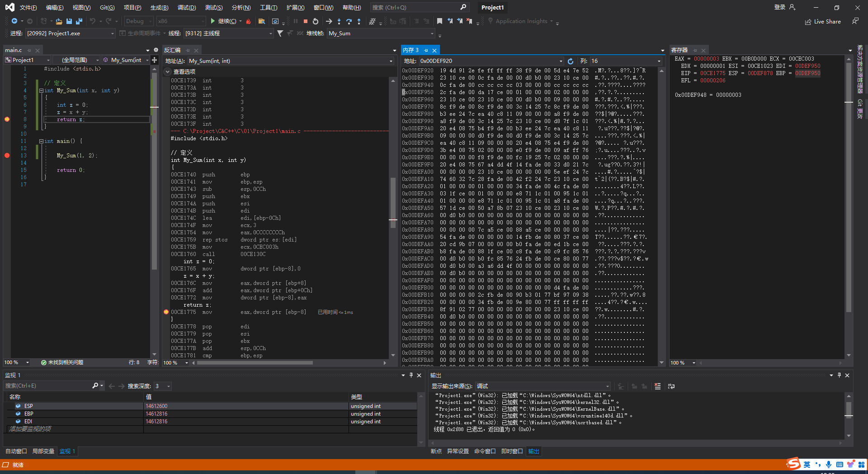Click the Step Over arrow icon

349,21
